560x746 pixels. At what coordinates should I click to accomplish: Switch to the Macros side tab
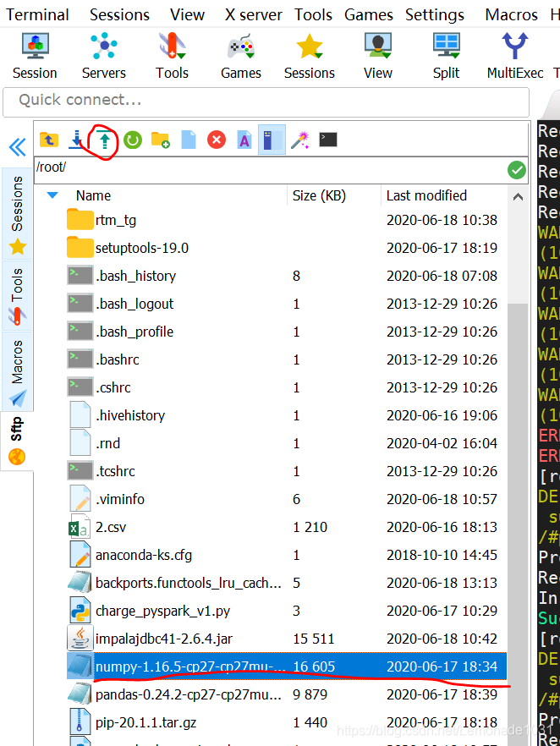click(x=18, y=371)
